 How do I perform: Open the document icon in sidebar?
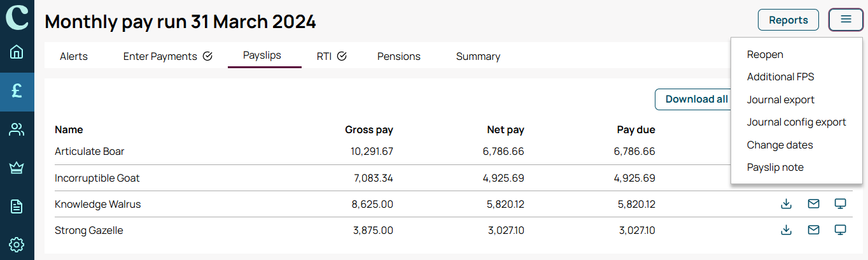pyautogui.click(x=17, y=206)
